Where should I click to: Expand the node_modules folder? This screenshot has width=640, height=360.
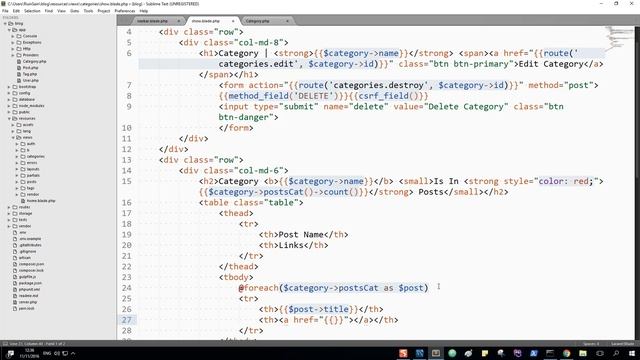coord(9,106)
